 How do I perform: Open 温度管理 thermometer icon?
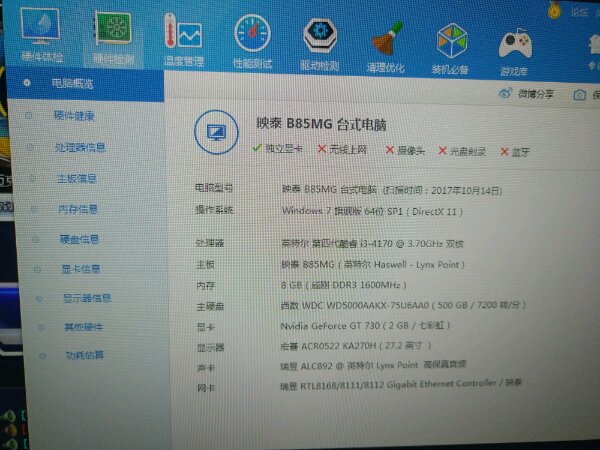coord(183,31)
